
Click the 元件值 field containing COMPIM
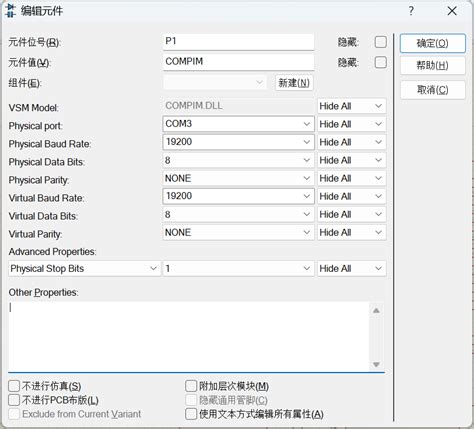(x=238, y=62)
